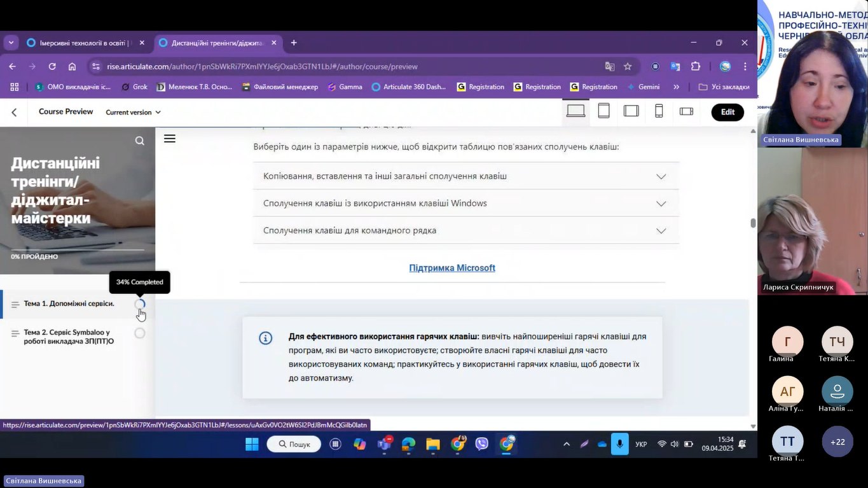868x488 pixels.
Task: Switch to tablet portrait preview icon
Action: (x=603, y=111)
